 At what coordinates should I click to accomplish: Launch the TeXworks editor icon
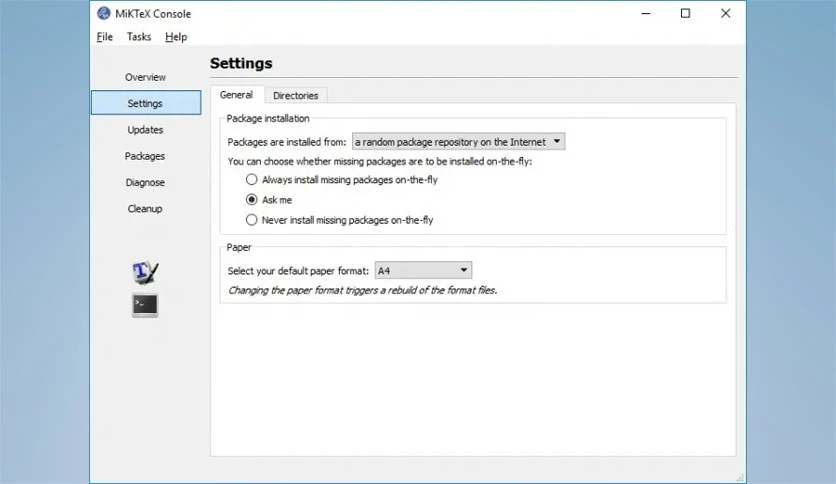145,272
